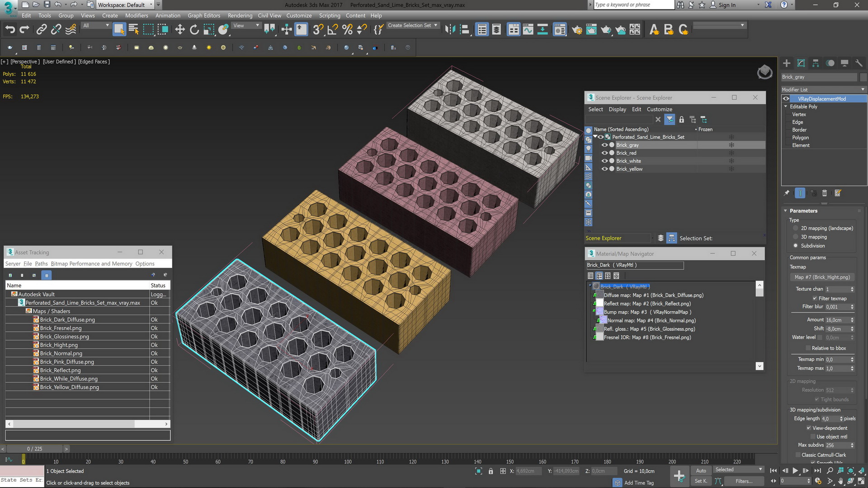Screen dimensions: 868x488
Task: Activate the Select Object tool
Action: click(x=119, y=30)
